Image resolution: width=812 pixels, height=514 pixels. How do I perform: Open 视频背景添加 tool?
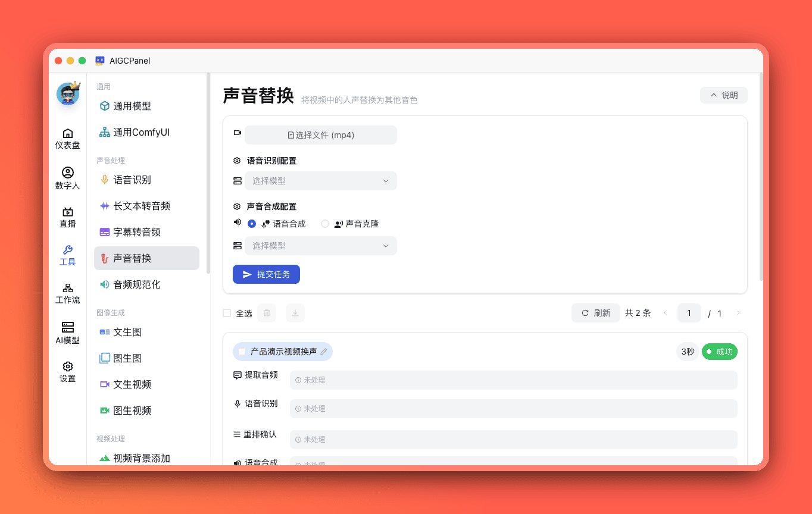pyautogui.click(x=146, y=458)
